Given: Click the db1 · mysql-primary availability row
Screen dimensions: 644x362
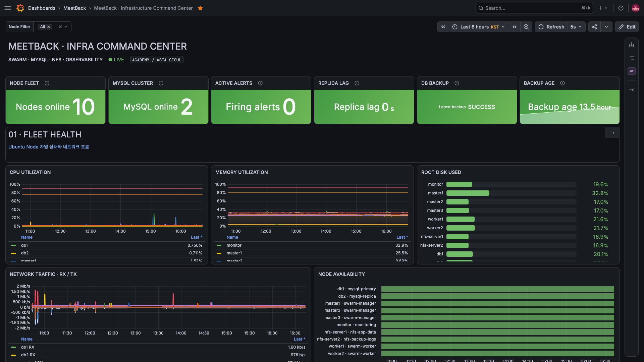Looking at the screenshot, I should pyautogui.click(x=498, y=289).
